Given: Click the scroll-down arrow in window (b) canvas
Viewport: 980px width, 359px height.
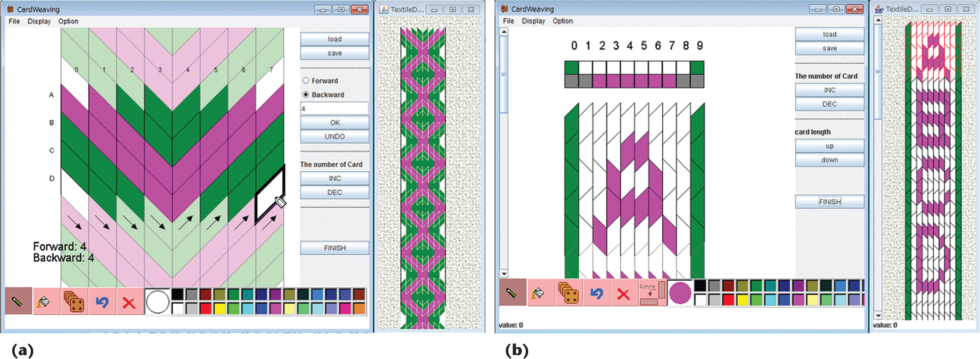Looking at the screenshot, I should coord(504,274).
